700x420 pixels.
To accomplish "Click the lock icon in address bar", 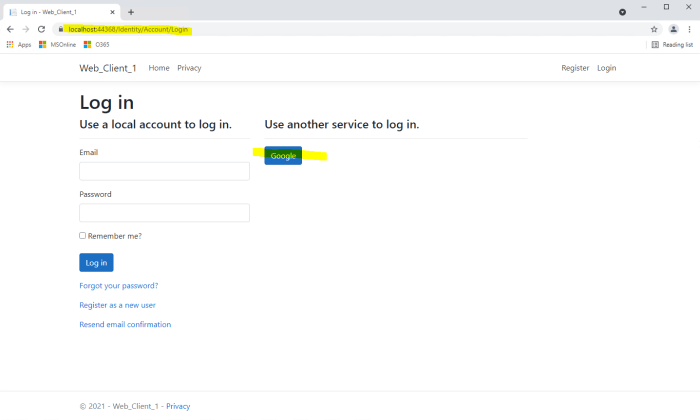I will (x=61, y=29).
